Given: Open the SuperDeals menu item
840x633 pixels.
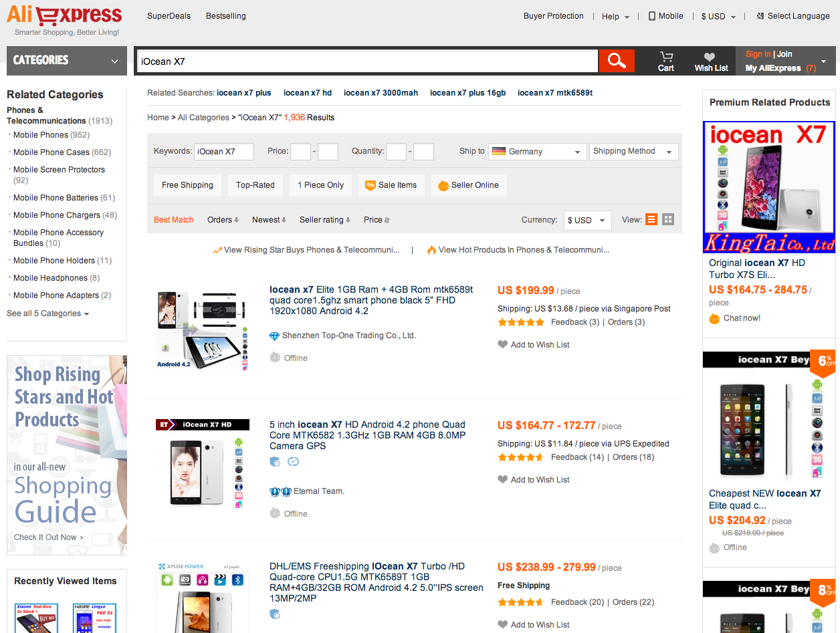Looking at the screenshot, I should pyautogui.click(x=169, y=16).
